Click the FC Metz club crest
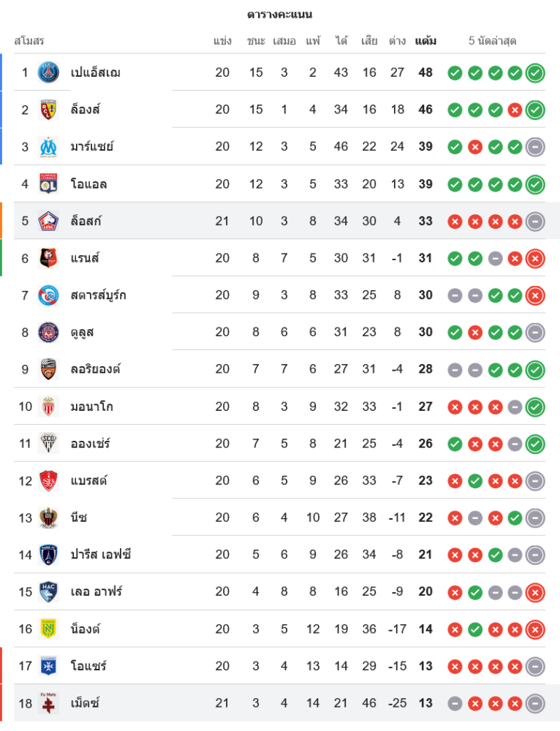560x731 pixels. (x=48, y=703)
